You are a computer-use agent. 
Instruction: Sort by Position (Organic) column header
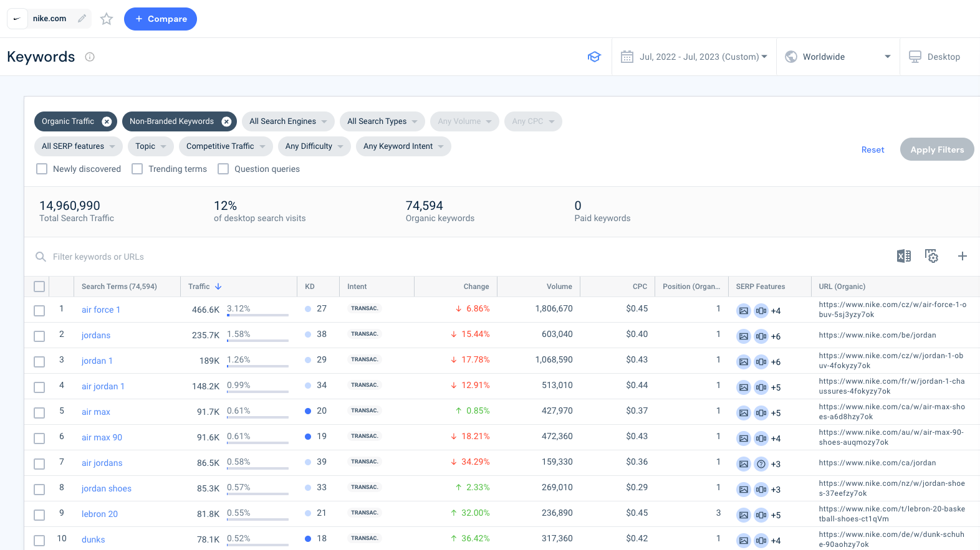click(x=691, y=287)
